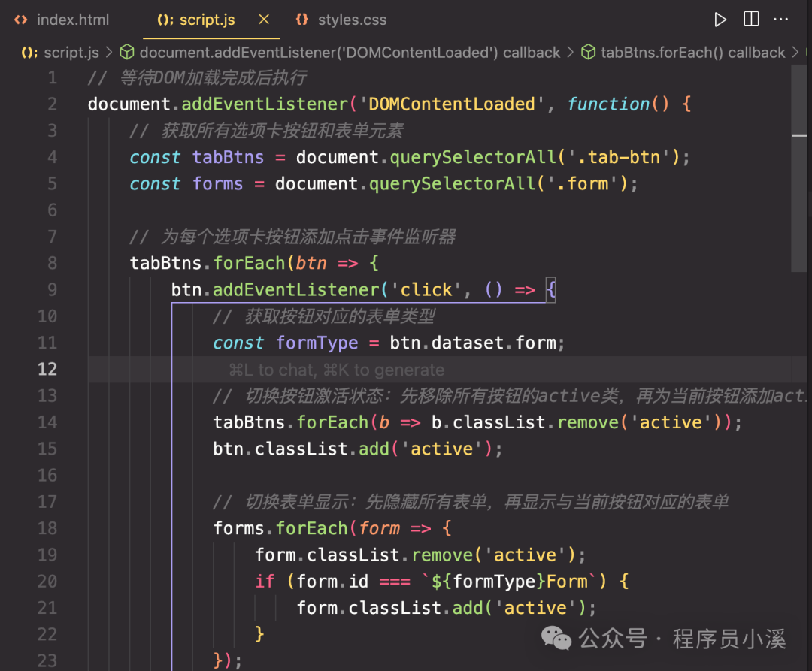Image resolution: width=812 pixels, height=671 pixels.
Task: Click line number 18 in the gutter
Action: click(x=47, y=528)
